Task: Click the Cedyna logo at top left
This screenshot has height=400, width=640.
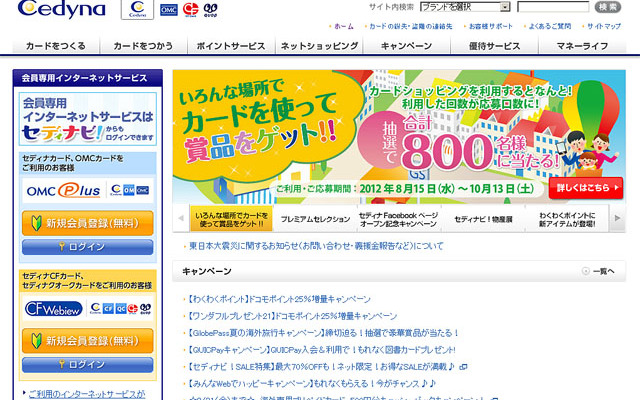Action: (x=61, y=9)
